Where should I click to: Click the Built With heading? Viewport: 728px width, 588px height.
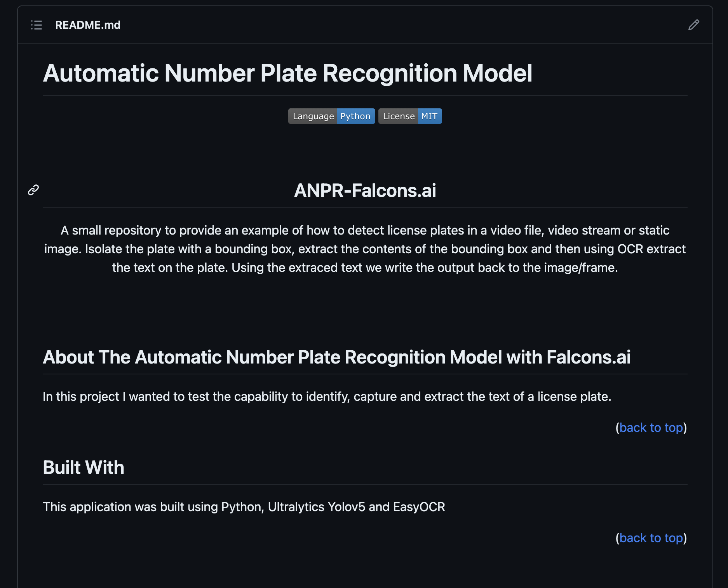pyautogui.click(x=84, y=468)
